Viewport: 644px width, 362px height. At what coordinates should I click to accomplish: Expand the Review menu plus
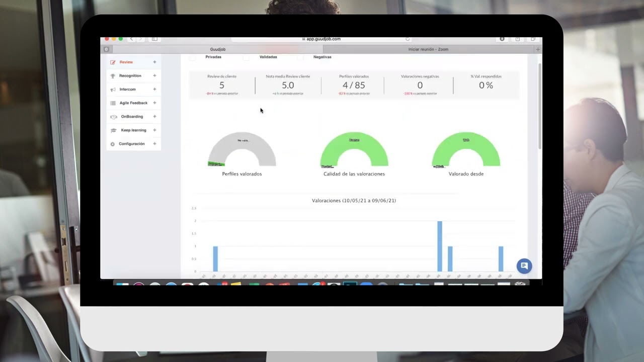[154, 62]
